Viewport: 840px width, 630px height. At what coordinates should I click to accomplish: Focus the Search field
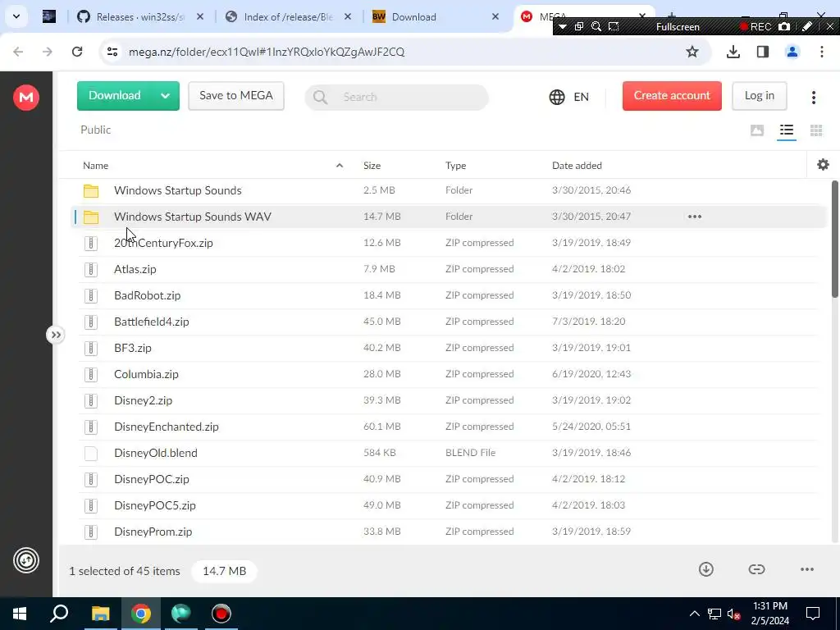coord(396,97)
